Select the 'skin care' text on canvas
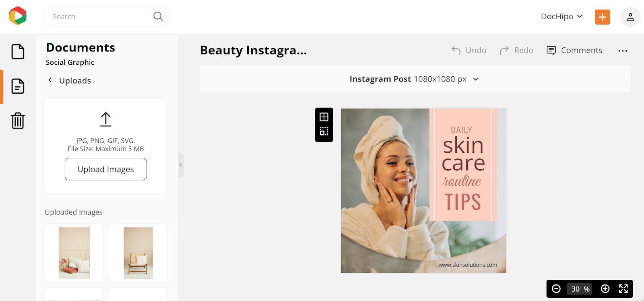The height and width of the screenshot is (301, 644). (x=463, y=154)
